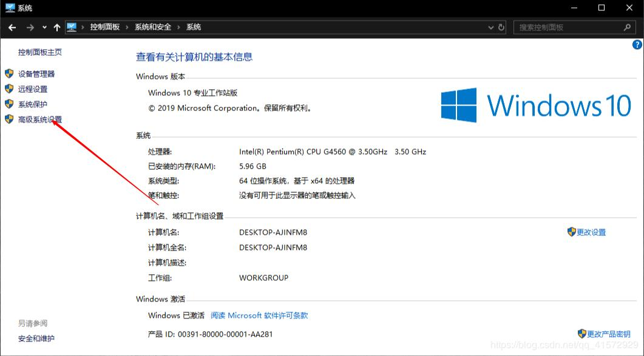Click installed RAM value 5.96 GB

click(x=253, y=166)
